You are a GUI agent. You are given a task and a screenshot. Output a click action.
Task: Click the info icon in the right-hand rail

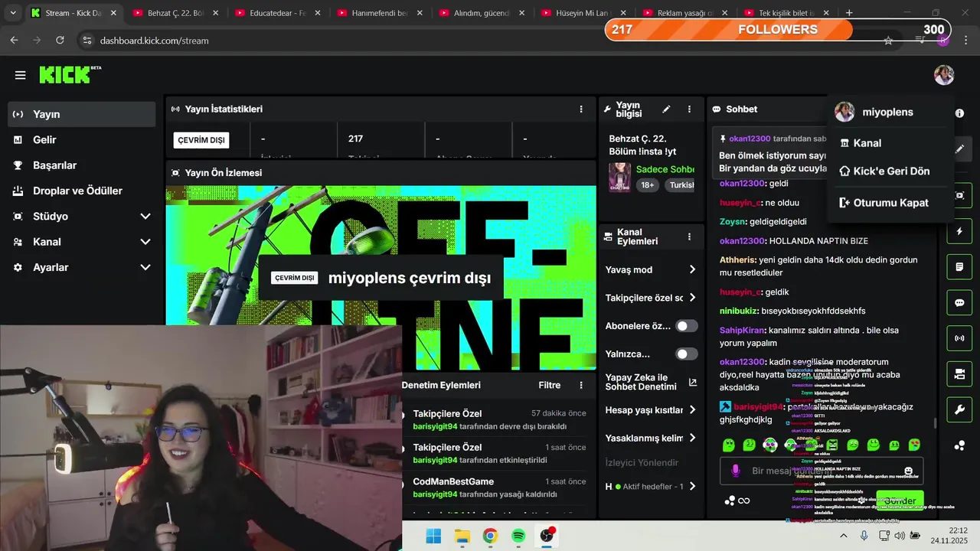pos(959,113)
